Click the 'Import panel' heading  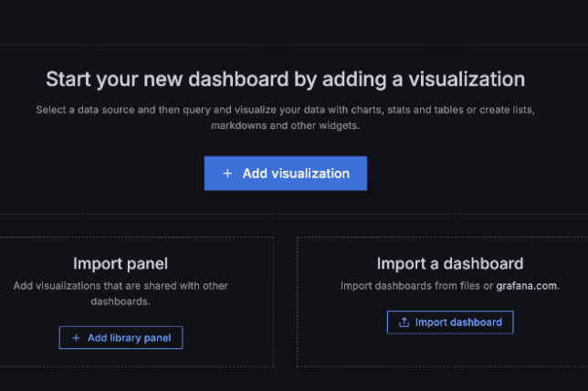[121, 264]
